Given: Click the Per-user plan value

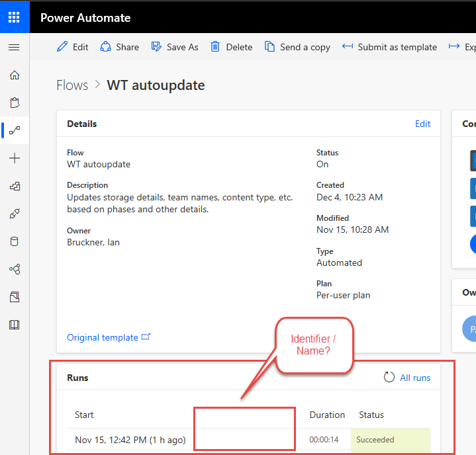Looking at the screenshot, I should point(343,295).
